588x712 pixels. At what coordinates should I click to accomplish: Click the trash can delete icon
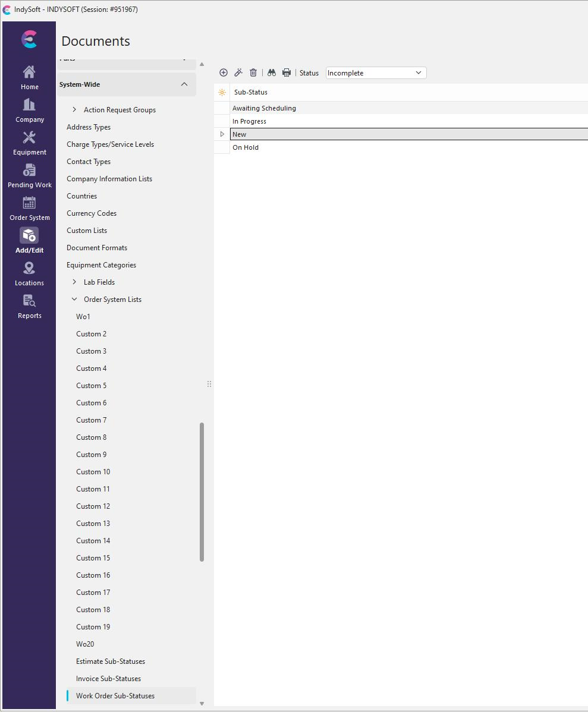253,73
